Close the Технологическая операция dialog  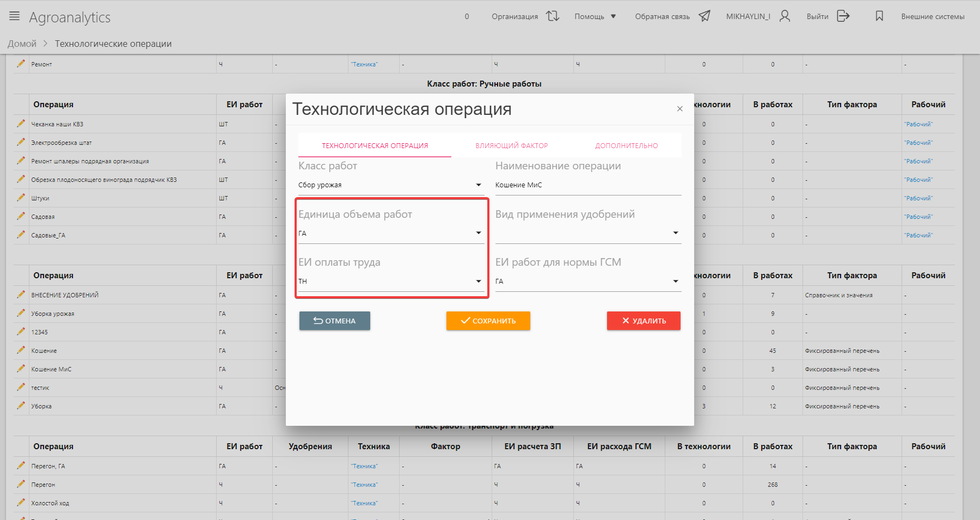click(679, 109)
